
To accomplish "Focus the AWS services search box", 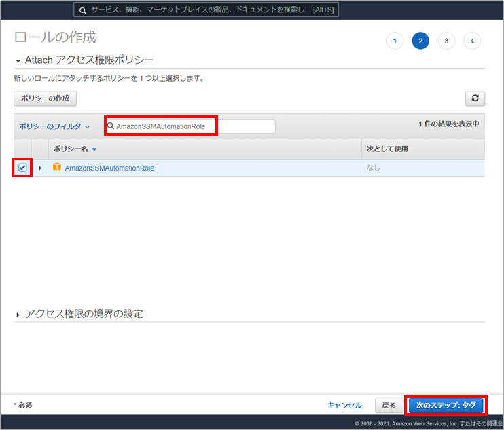I will point(206,10).
